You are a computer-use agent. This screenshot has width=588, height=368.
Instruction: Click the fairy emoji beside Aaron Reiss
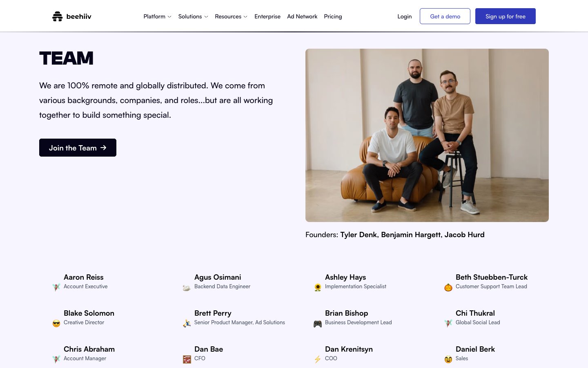[x=56, y=287]
